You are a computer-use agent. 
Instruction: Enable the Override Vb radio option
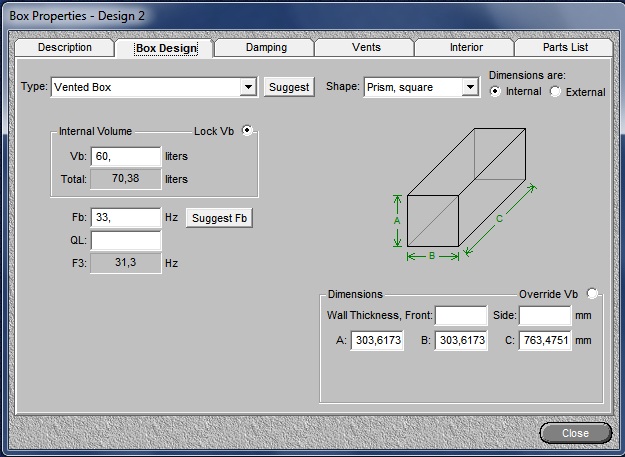click(x=593, y=294)
